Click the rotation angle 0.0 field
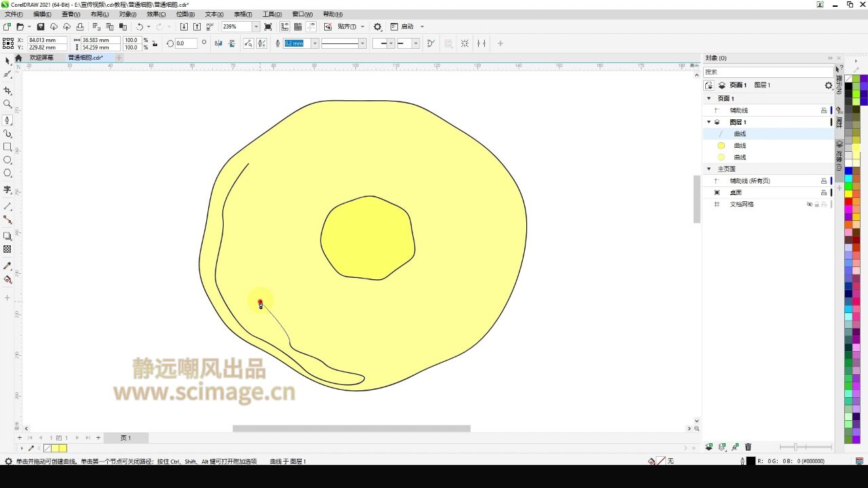 click(186, 43)
